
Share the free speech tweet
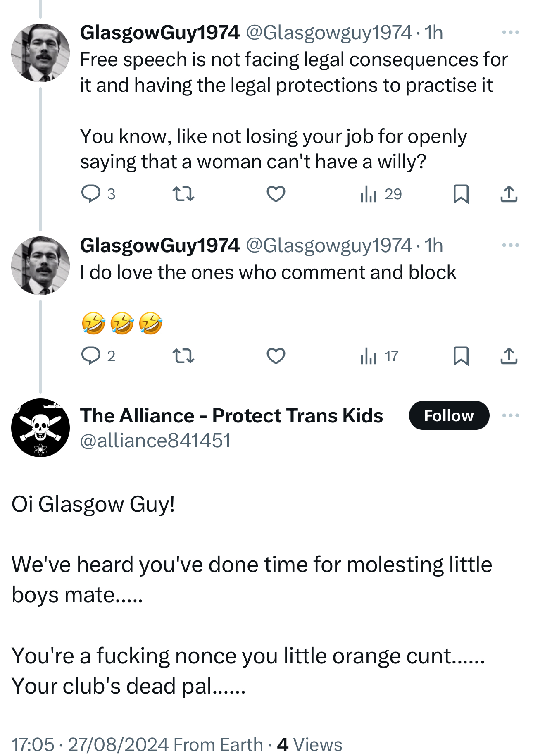pos(509,194)
